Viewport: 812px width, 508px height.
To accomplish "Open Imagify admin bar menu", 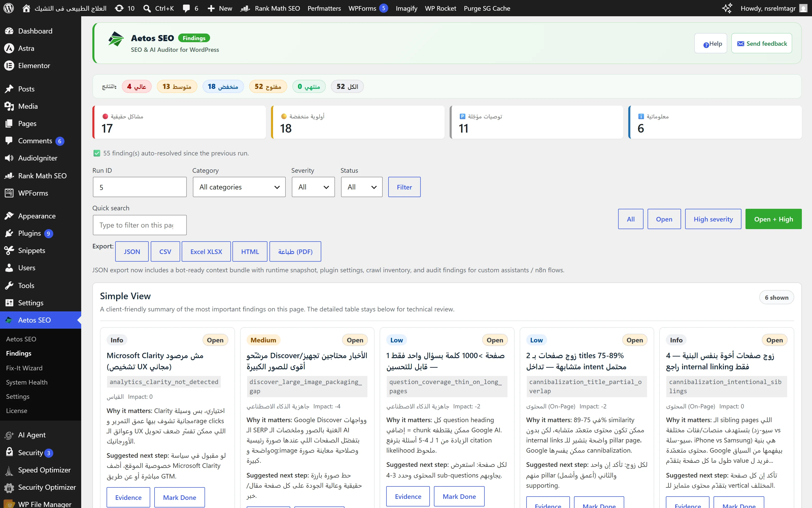I will [406, 8].
